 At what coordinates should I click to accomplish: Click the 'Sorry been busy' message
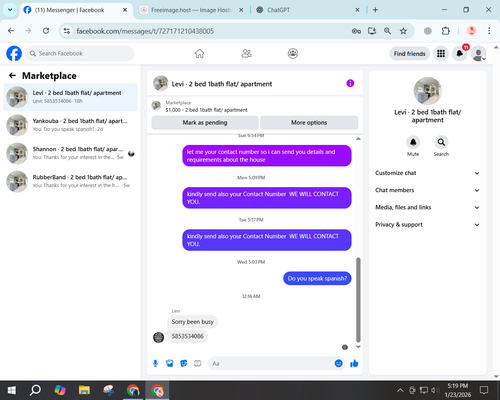click(x=193, y=322)
